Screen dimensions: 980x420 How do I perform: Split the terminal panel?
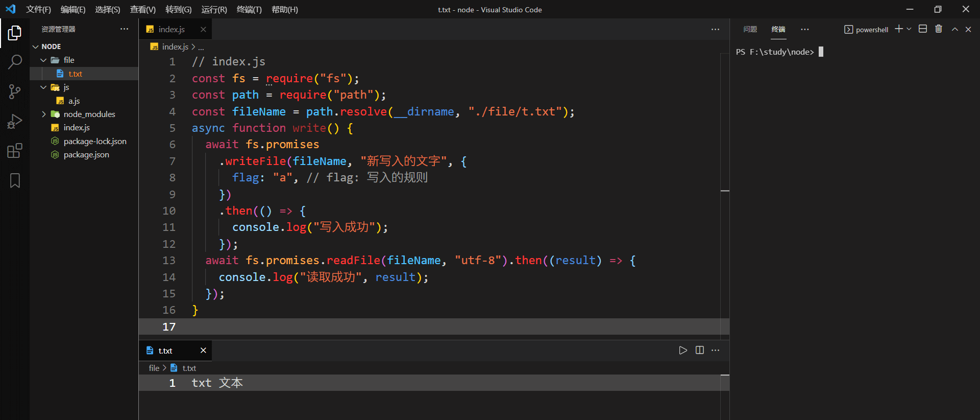click(923, 29)
